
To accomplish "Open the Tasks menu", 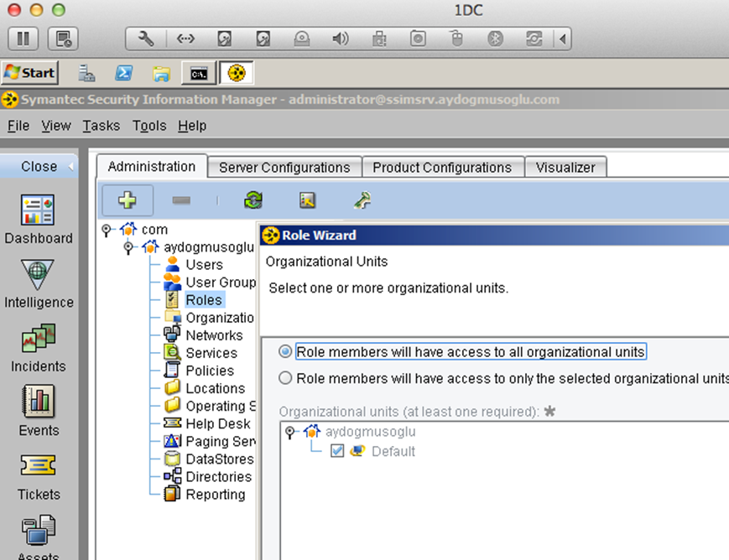I will tap(102, 126).
